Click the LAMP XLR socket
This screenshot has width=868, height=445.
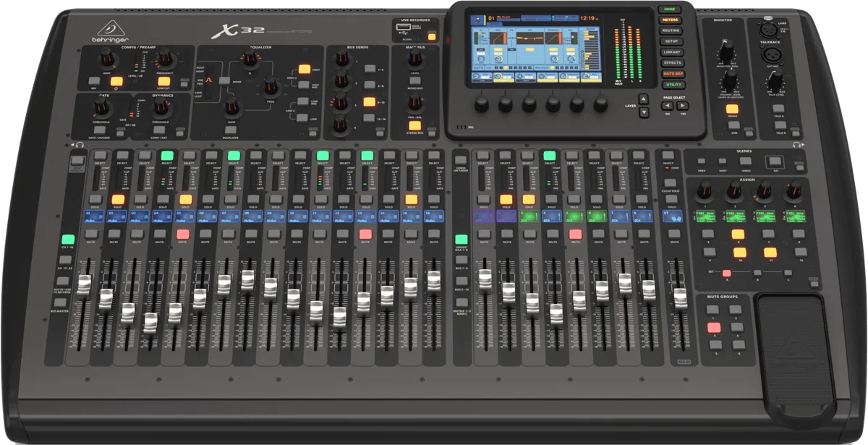[767, 30]
